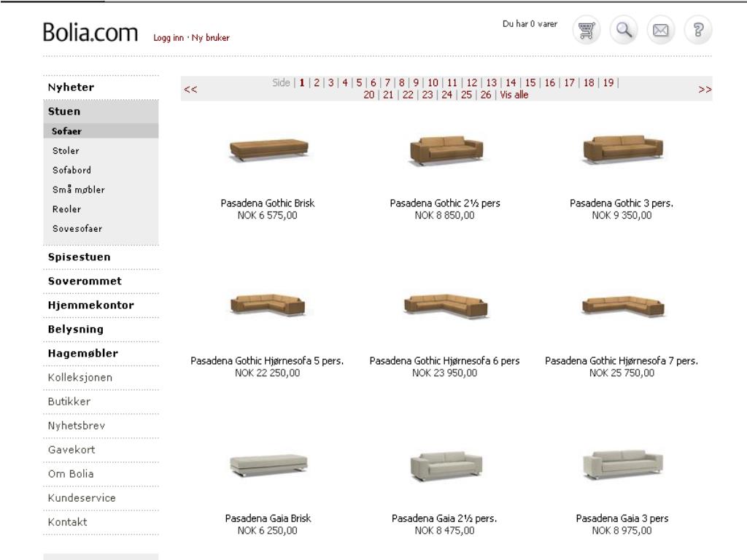Open the envelope contact icon
Screen dimensions: 747x560
click(x=661, y=30)
